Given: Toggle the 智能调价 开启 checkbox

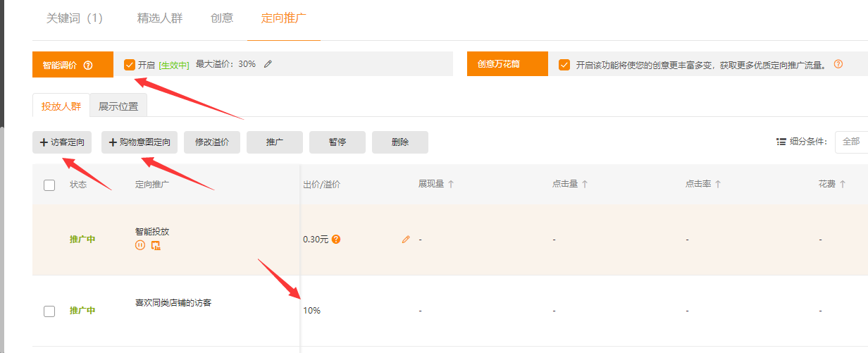Looking at the screenshot, I should pos(129,65).
